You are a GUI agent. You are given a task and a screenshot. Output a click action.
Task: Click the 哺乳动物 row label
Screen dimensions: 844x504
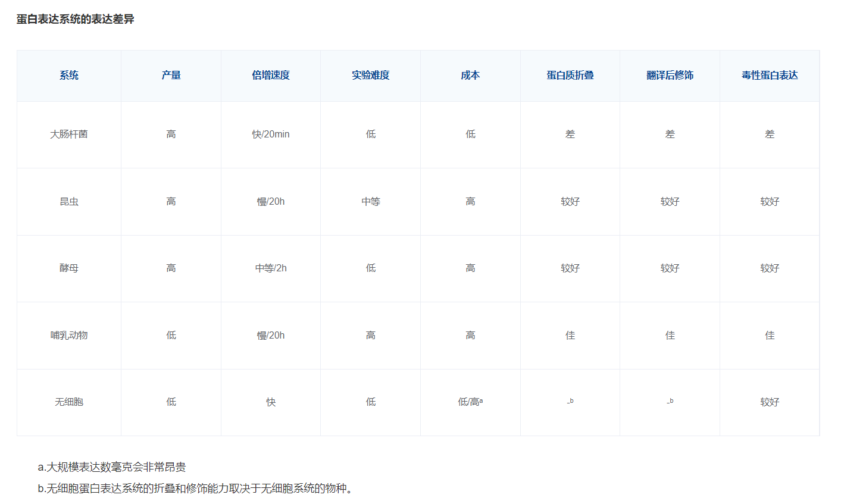[69, 336]
